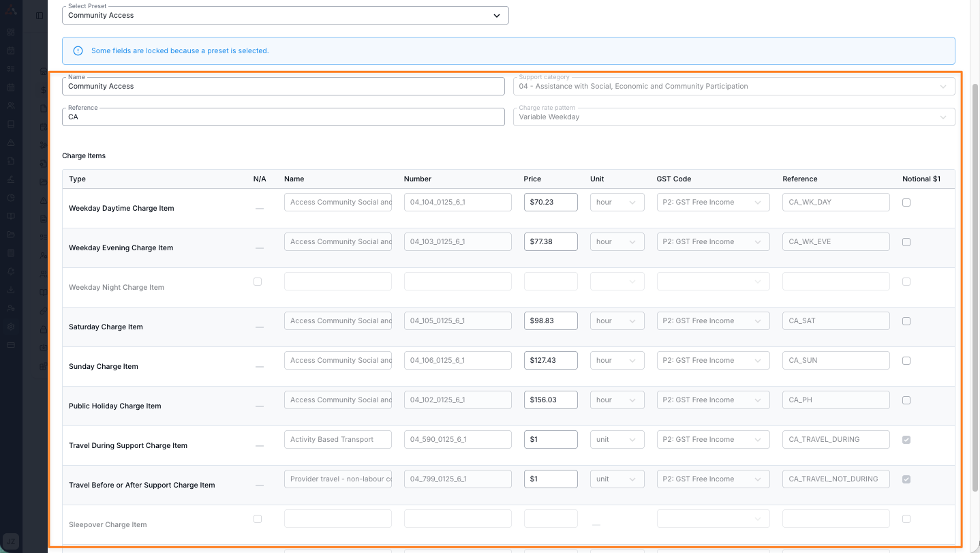This screenshot has height=553, width=980.
Task: Open the Charge rate pattern dropdown
Action: point(733,117)
